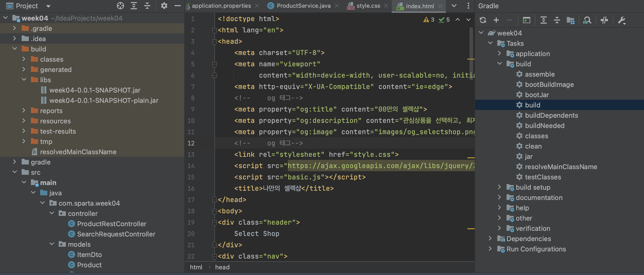This screenshot has height=275, width=644.
Task: Switch to application.properties tab
Action: click(221, 6)
